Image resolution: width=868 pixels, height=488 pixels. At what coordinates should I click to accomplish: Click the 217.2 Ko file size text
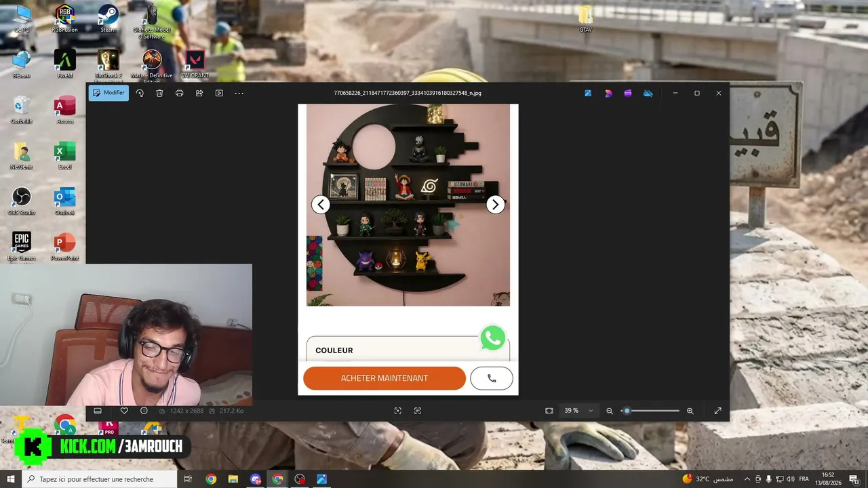tap(231, 411)
